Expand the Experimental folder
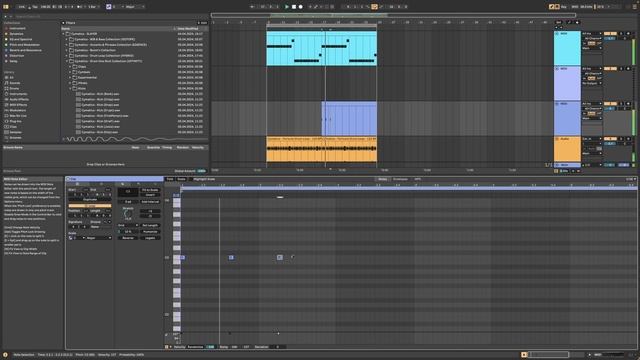The width and height of the screenshot is (640, 360). [x=70, y=78]
